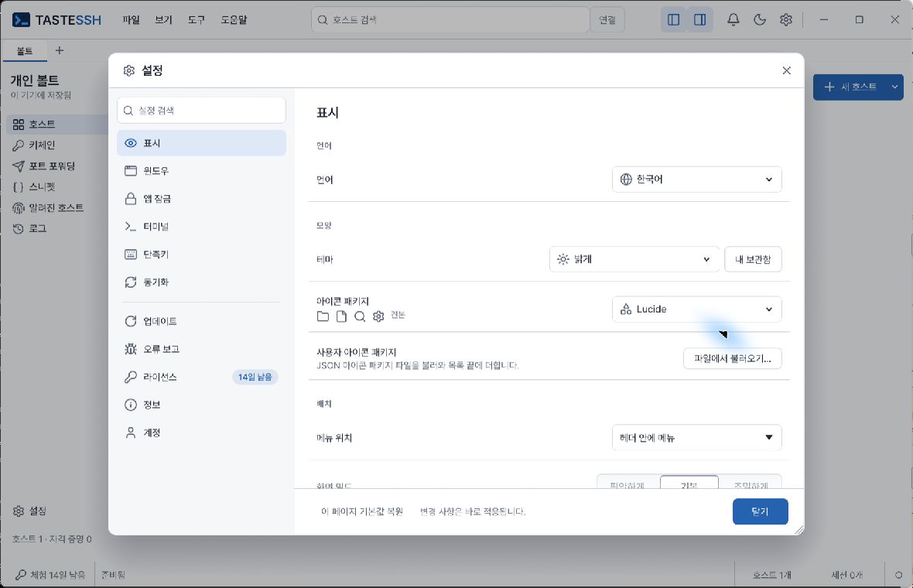Click the notification bell in main window

[733, 20]
